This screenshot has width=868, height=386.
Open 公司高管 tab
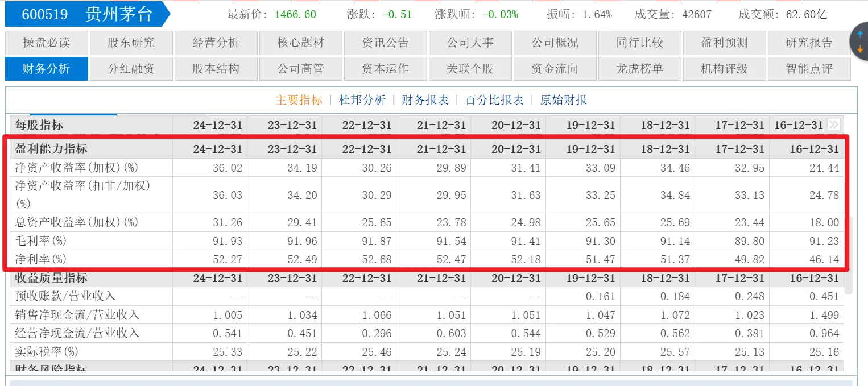coord(300,69)
